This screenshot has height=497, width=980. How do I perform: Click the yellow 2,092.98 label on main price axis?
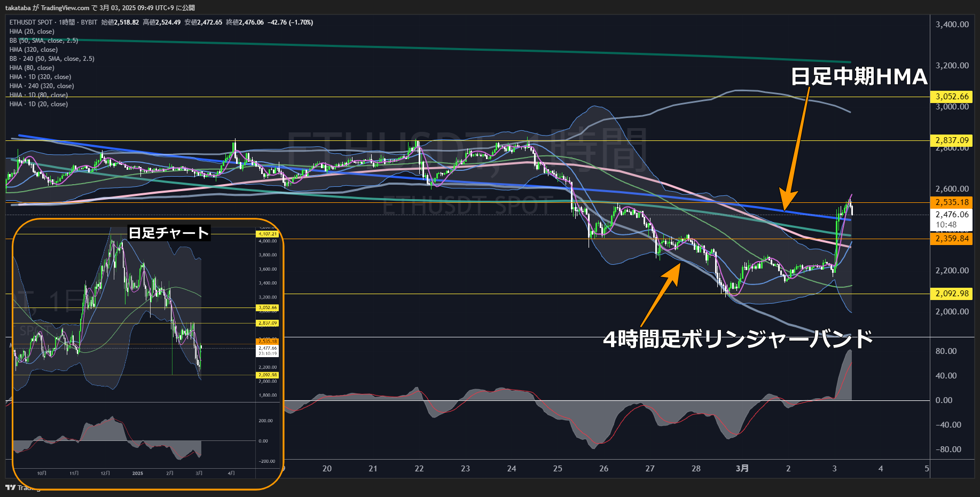pos(951,294)
